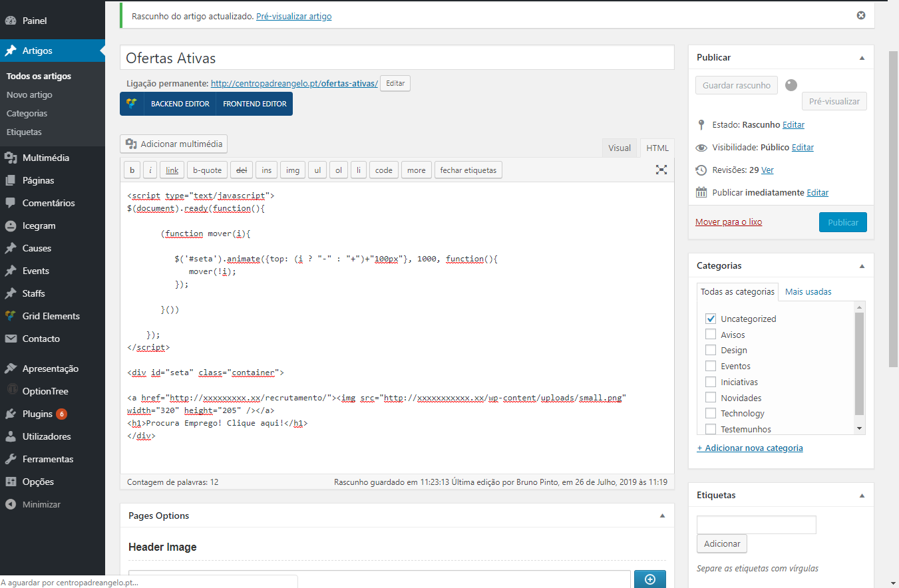Click the Icegram sidebar icon
Image resolution: width=899 pixels, height=588 pixels.
click(x=11, y=225)
